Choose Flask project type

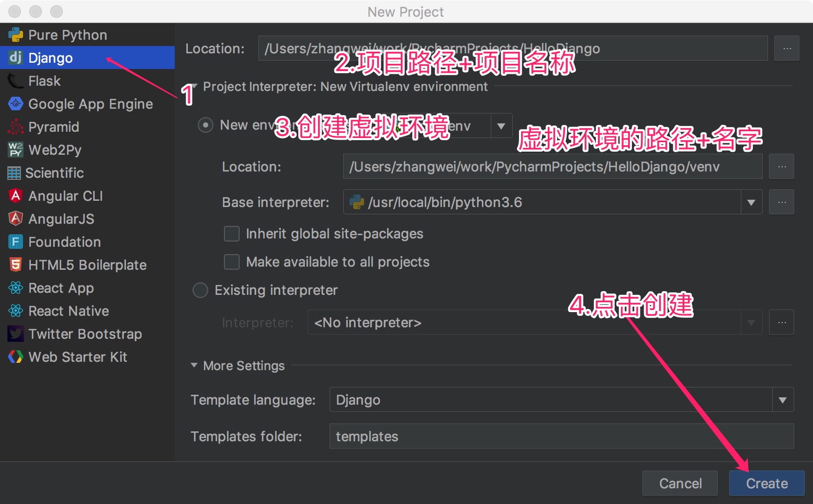click(87, 81)
